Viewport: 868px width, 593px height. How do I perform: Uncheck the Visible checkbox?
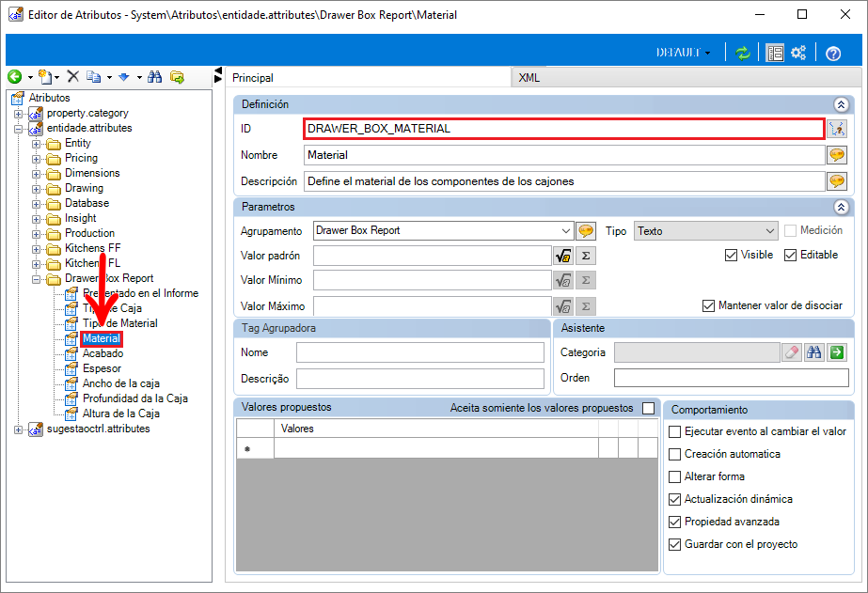click(731, 255)
